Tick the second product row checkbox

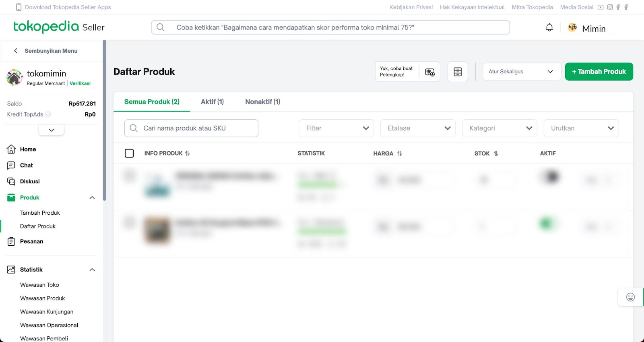(x=130, y=222)
